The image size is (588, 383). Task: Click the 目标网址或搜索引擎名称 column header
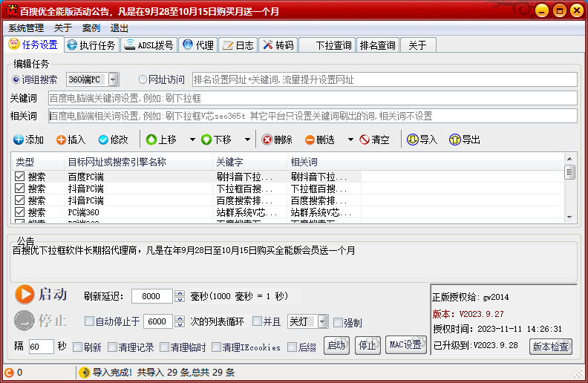point(138,162)
